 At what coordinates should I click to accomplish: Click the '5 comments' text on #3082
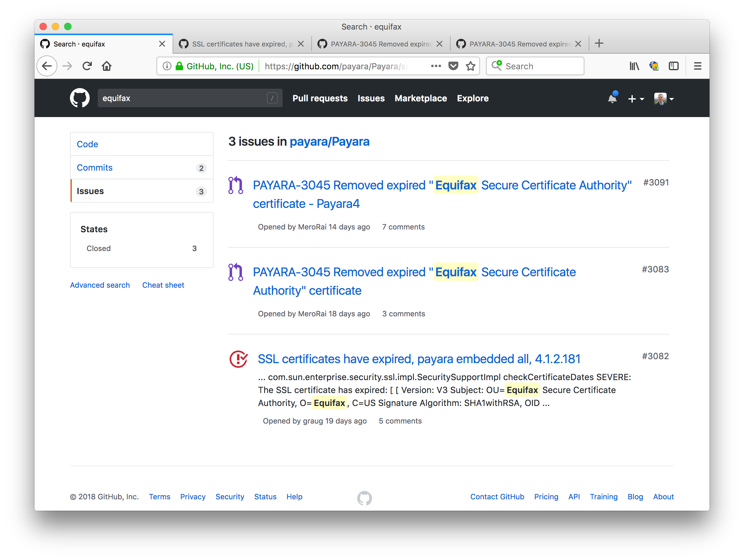[400, 421]
